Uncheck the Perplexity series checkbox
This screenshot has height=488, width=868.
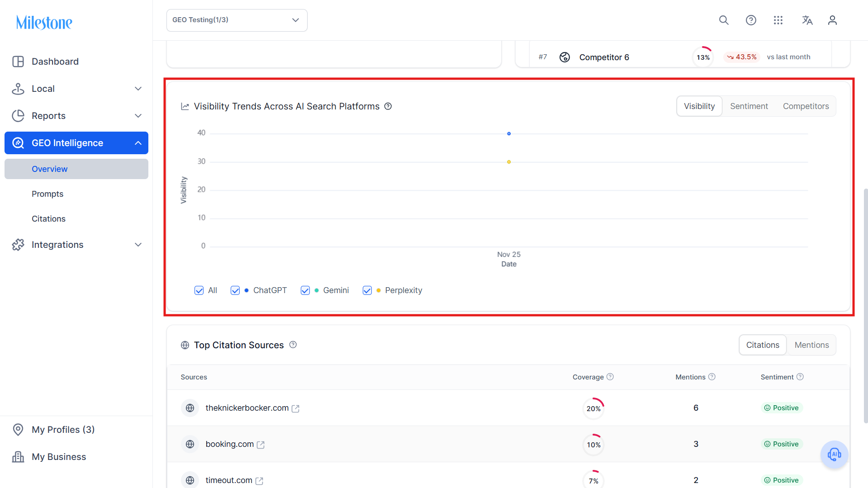pyautogui.click(x=367, y=290)
